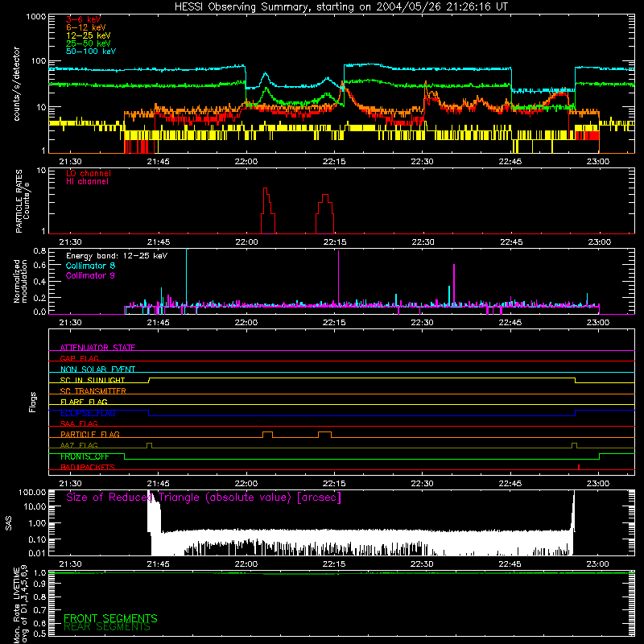
Task: Click the Size of Reduced Triangle label
Action: pyautogui.click(x=204, y=497)
